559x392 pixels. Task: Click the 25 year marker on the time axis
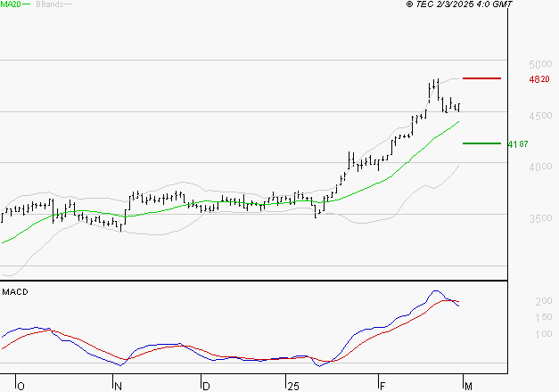tap(293, 387)
